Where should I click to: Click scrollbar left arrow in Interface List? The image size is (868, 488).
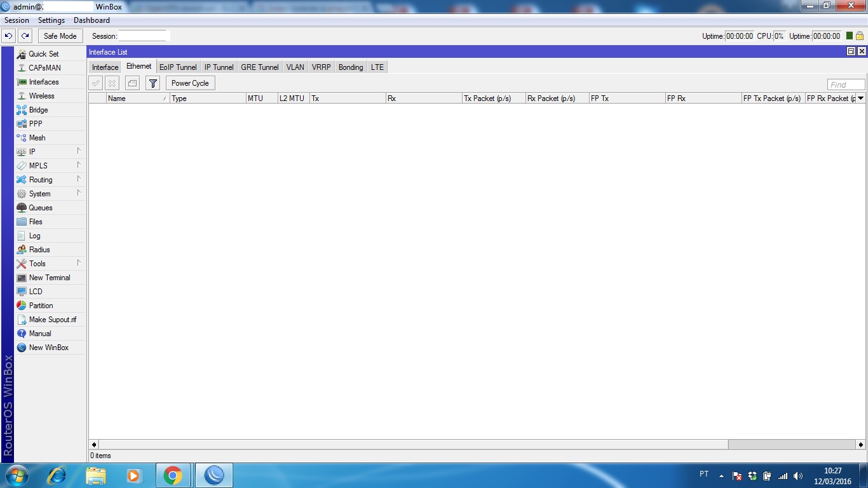[x=94, y=445]
